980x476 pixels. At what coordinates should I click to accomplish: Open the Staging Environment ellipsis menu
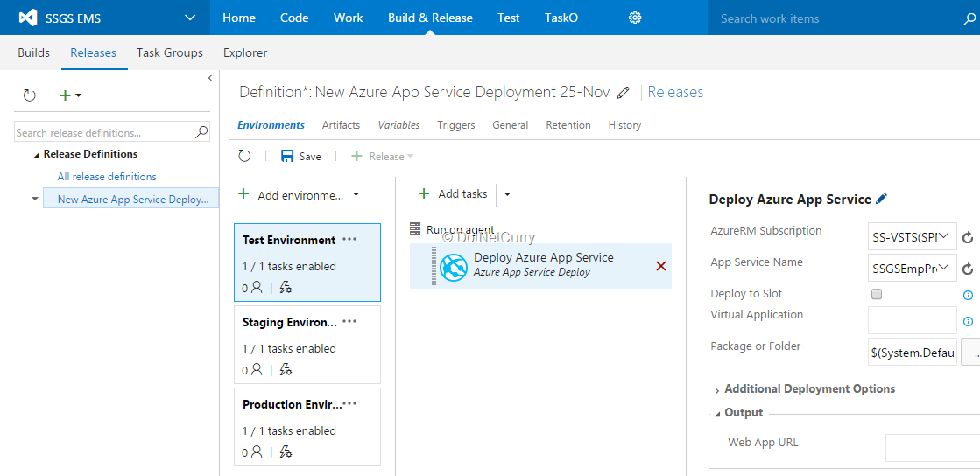(x=349, y=322)
